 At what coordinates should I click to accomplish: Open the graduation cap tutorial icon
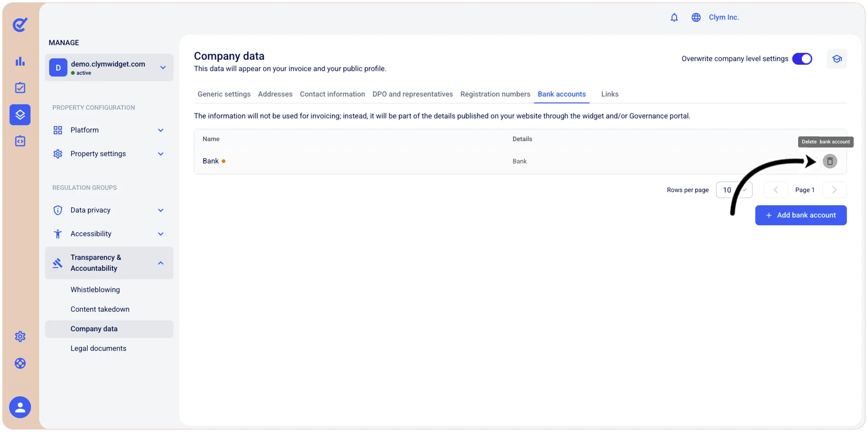click(837, 59)
